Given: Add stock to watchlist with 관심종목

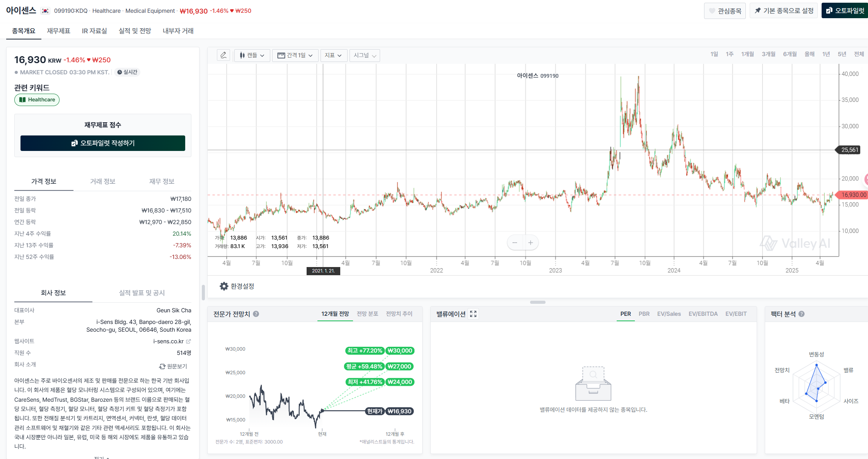Looking at the screenshot, I should pos(725,11).
